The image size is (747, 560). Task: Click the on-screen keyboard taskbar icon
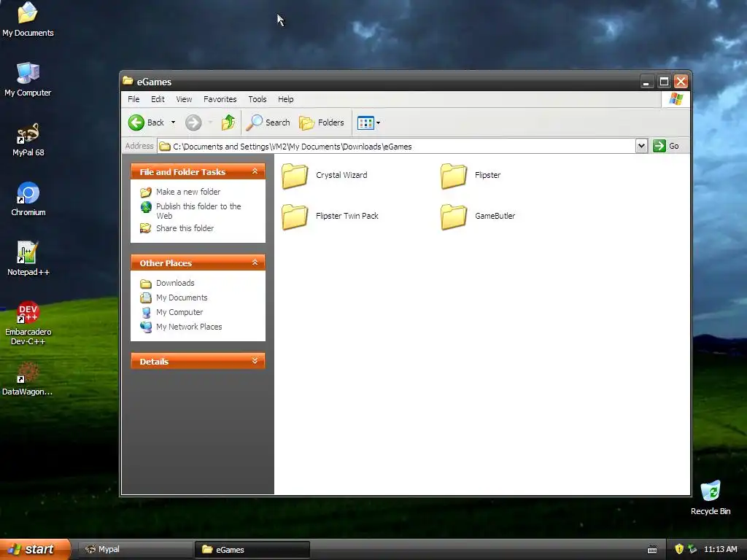coord(652,550)
